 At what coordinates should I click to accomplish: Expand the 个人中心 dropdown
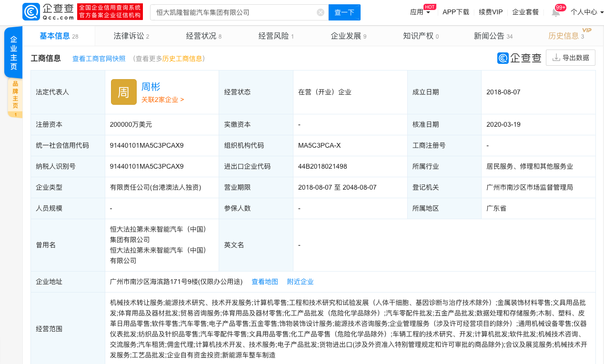click(x=587, y=12)
